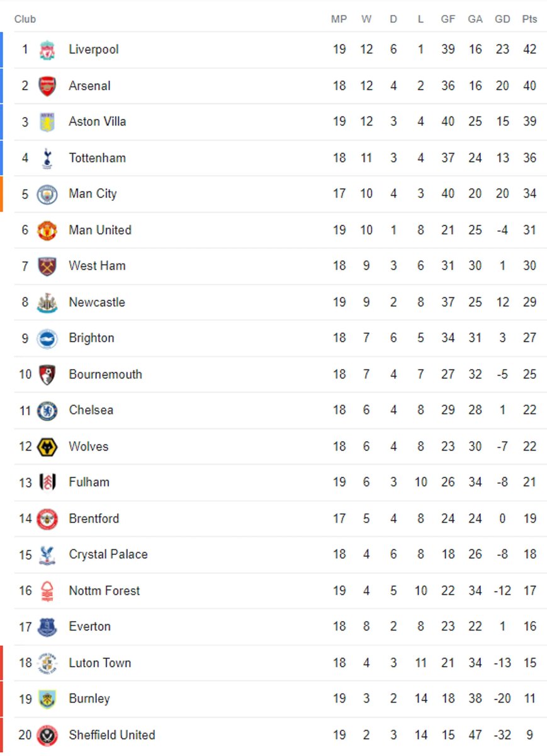
Task: Click the Nottm Forest team name
Action: point(104,591)
